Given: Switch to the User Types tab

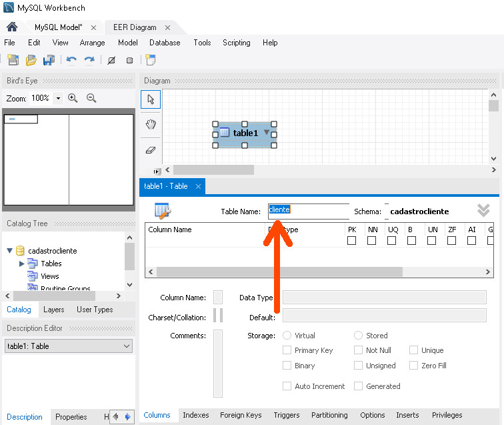Looking at the screenshot, I should [95, 310].
